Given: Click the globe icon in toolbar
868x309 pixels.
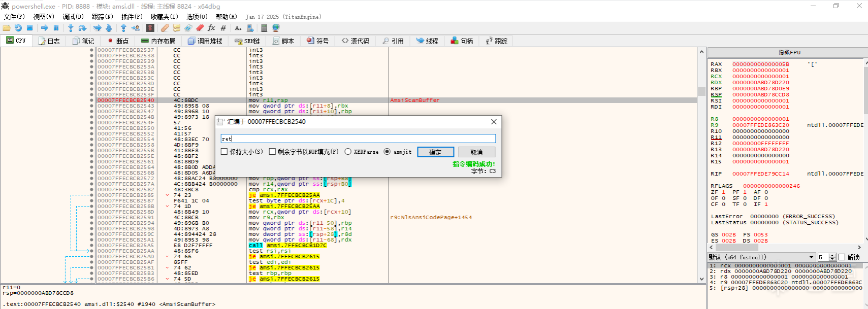Looking at the screenshot, I should click(x=276, y=28).
